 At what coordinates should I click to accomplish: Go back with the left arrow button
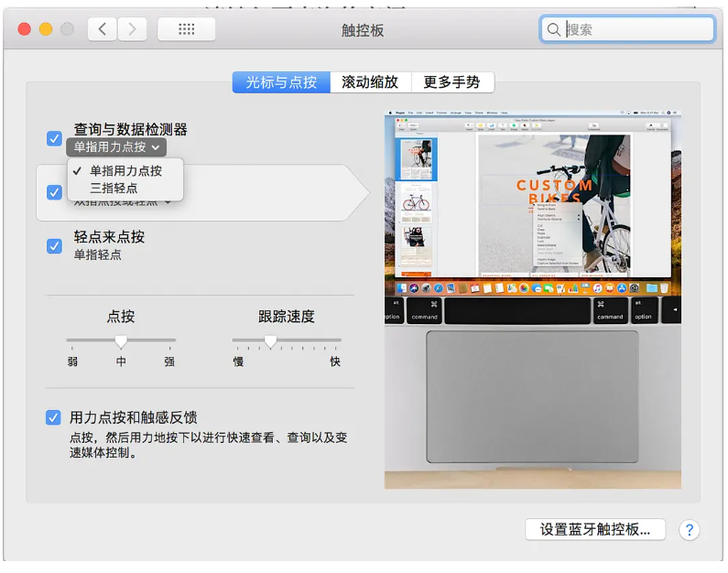103,29
